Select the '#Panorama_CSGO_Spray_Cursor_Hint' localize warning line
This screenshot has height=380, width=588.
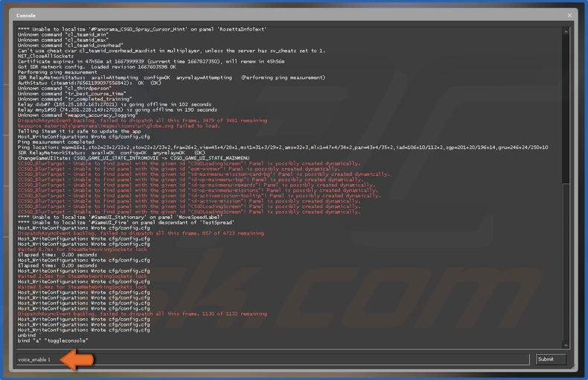coord(142,29)
